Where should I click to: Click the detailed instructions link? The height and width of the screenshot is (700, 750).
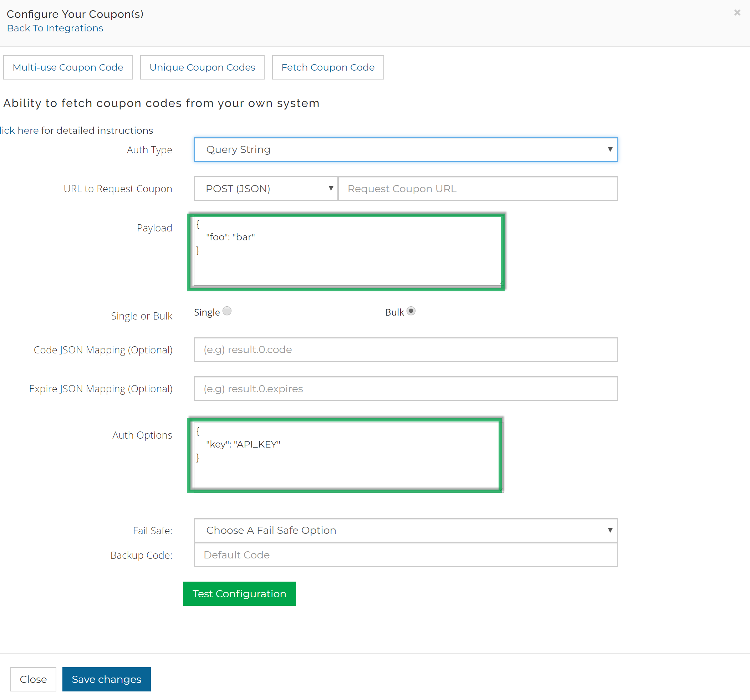[x=19, y=130]
